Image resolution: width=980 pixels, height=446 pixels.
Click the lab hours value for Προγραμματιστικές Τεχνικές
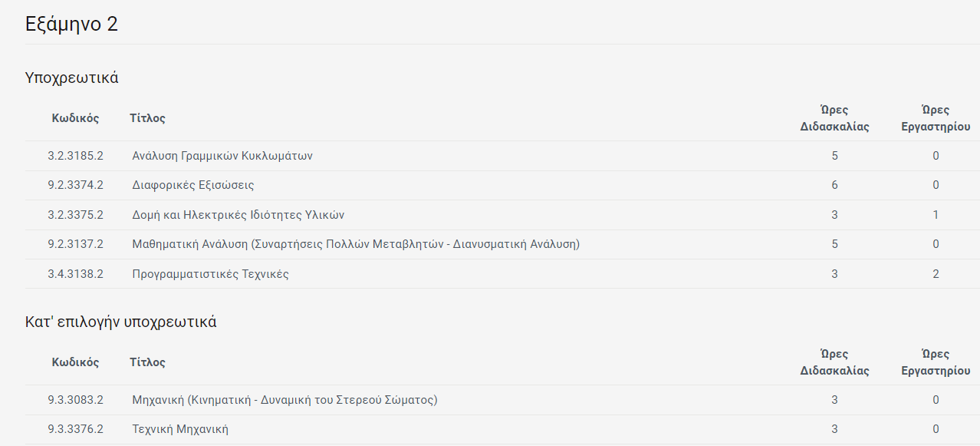point(936,274)
